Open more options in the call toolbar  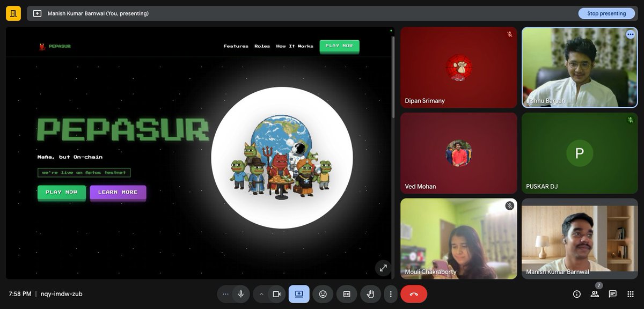tap(391, 294)
